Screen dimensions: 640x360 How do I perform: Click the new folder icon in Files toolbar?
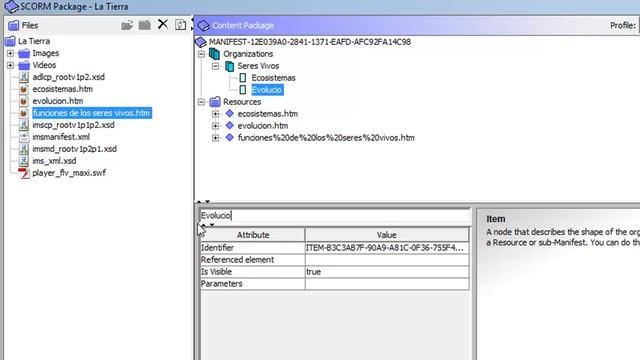pyautogui.click(x=144, y=25)
